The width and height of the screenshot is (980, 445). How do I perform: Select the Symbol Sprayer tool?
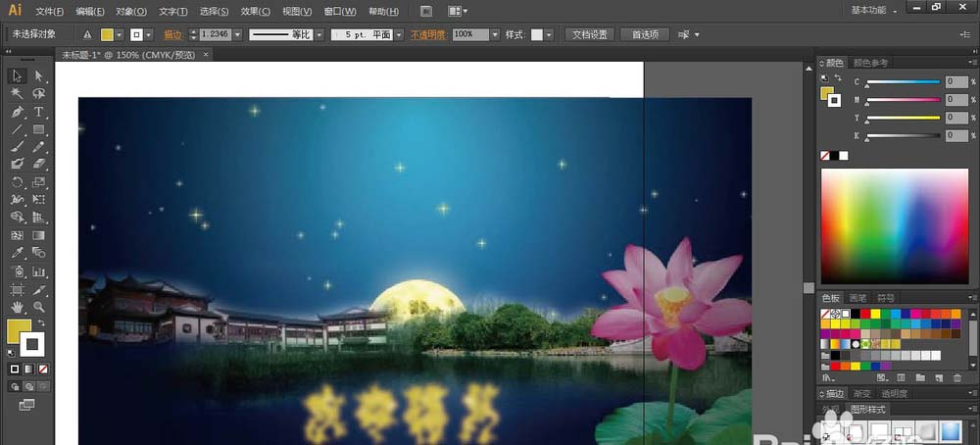pyautogui.click(x=17, y=272)
